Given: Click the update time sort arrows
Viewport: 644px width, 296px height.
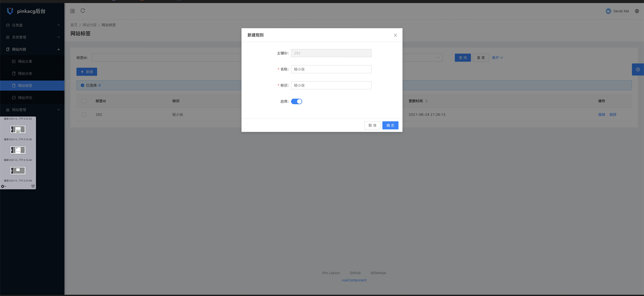Looking at the screenshot, I should coord(426,101).
